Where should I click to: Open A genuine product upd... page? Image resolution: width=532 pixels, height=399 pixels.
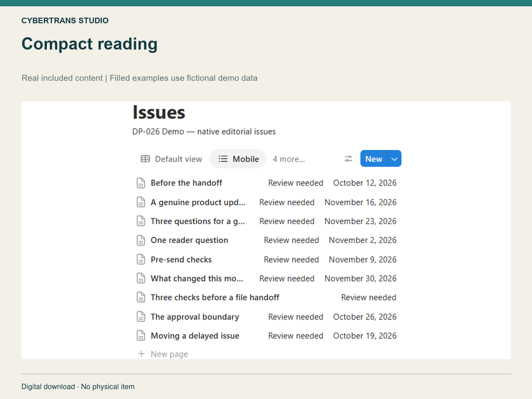pyautogui.click(x=198, y=202)
